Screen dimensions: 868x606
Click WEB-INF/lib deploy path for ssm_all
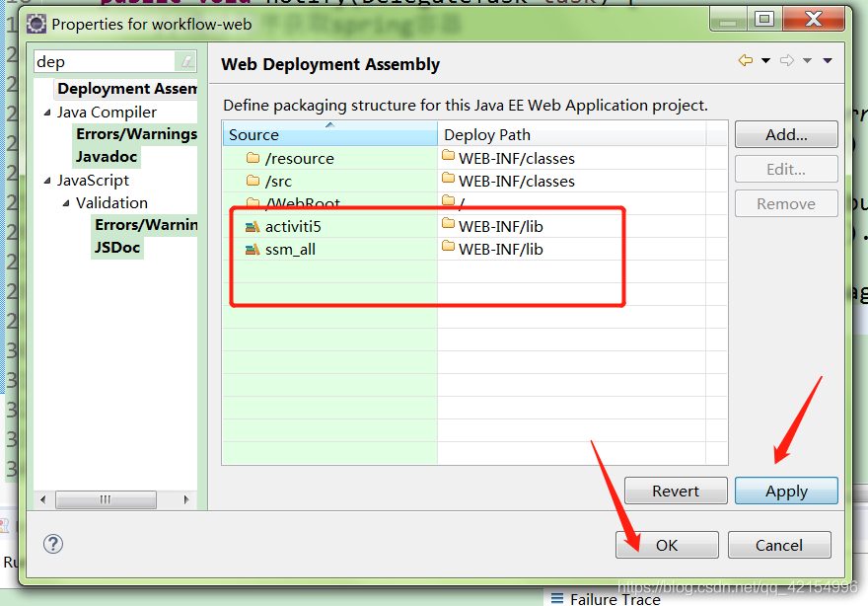click(x=500, y=250)
